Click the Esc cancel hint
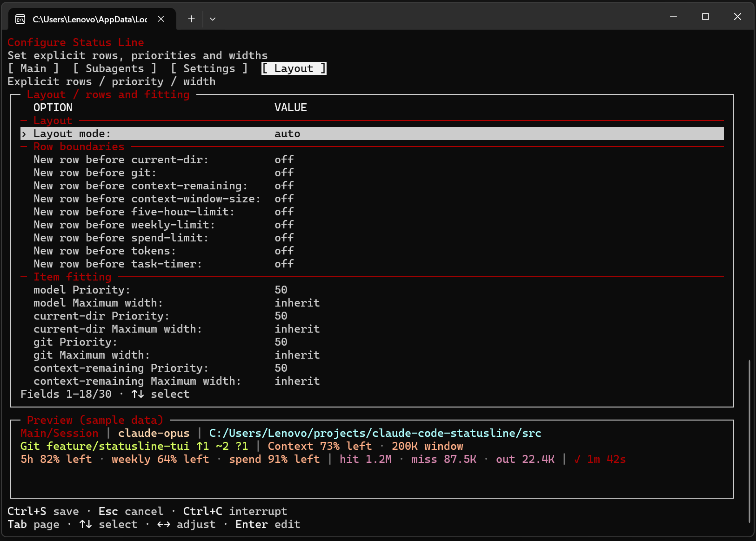This screenshot has height=541, width=756. tap(131, 511)
